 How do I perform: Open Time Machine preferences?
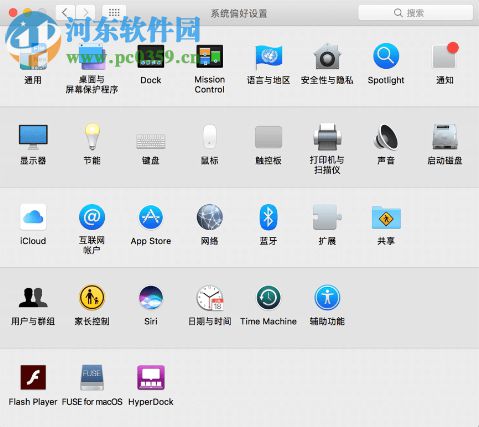click(268, 297)
